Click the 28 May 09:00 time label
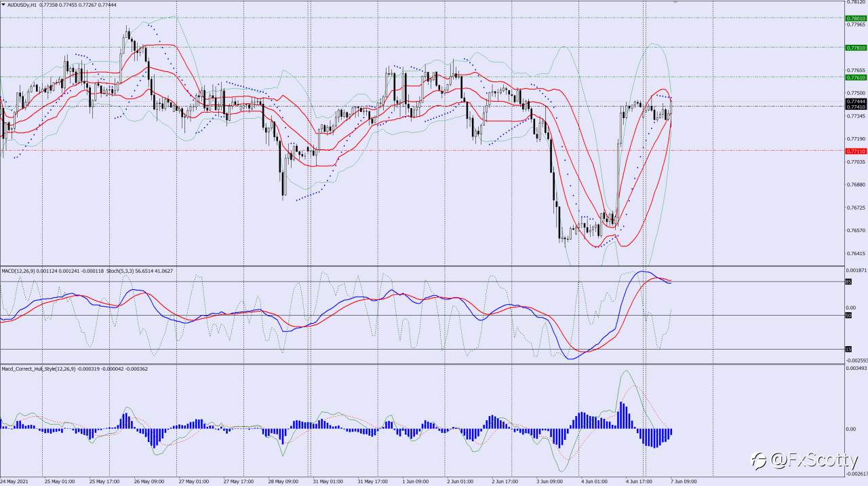Viewport: 868px width, 486px height. pyautogui.click(x=283, y=482)
